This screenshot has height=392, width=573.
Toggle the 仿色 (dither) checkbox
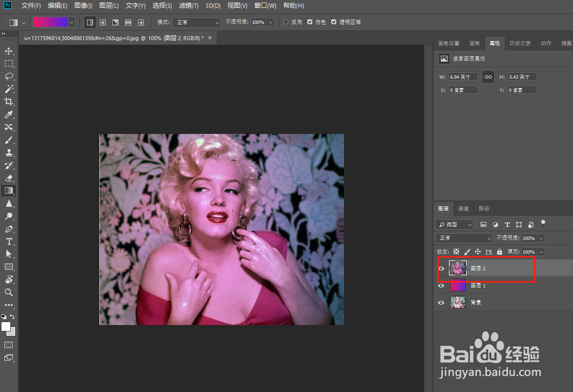(310, 22)
